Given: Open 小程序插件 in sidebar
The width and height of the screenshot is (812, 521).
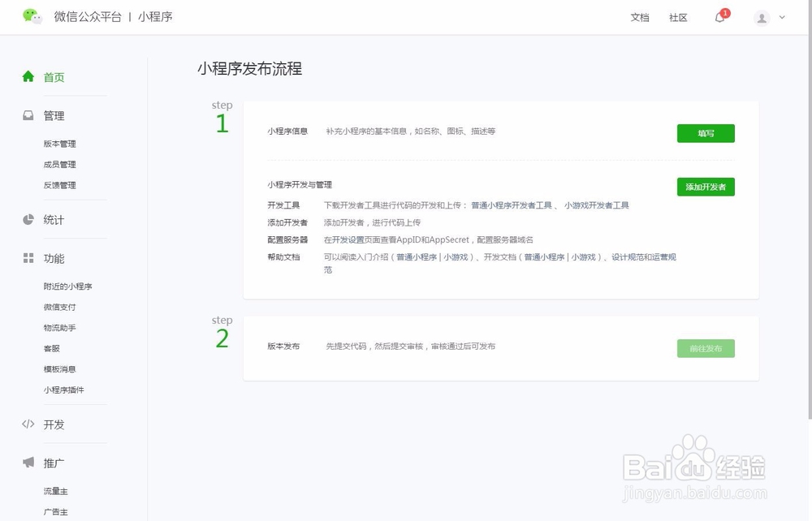Looking at the screenshot, I should click(63, 390).
